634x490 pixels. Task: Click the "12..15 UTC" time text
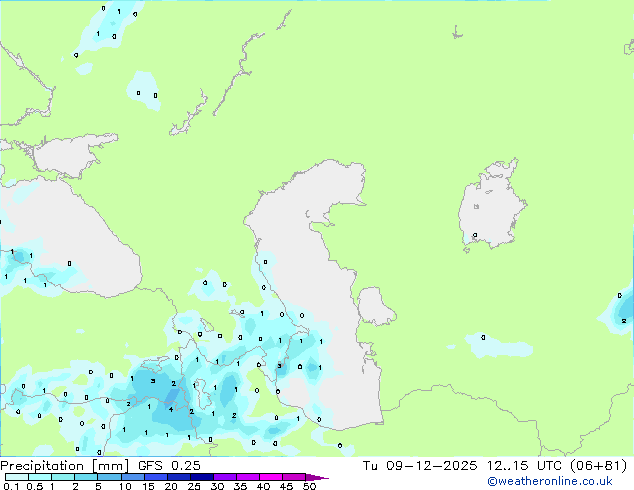pos(524,466)
